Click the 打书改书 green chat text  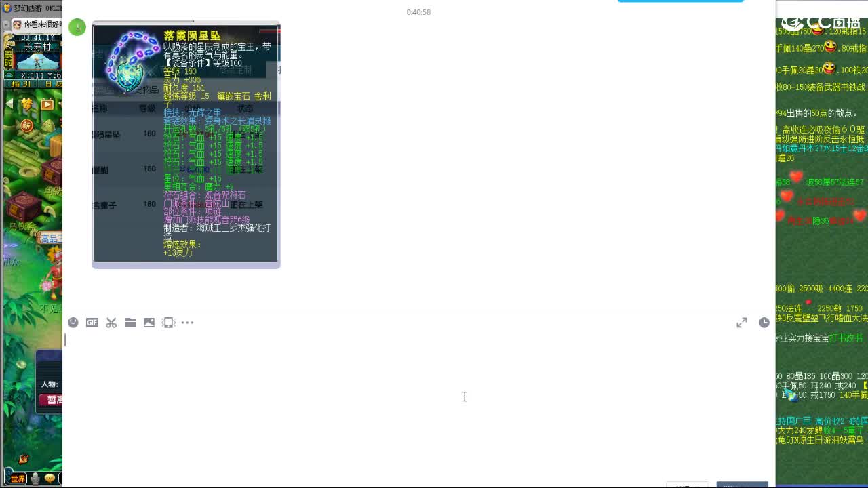[846, 338]
